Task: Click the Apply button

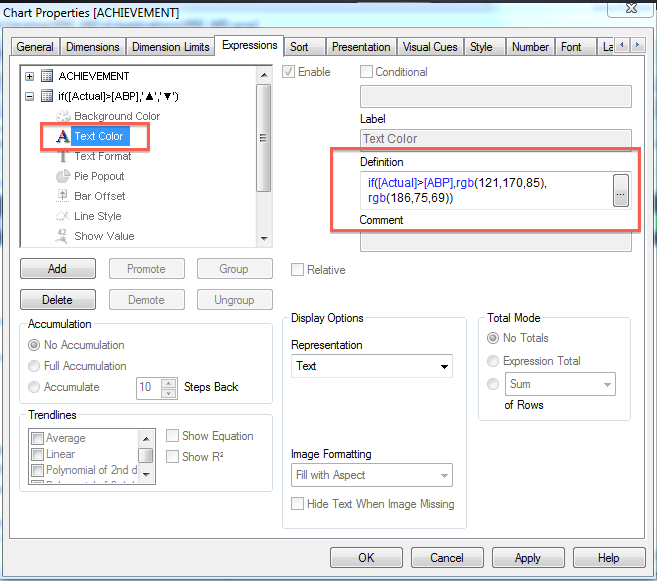Action: pyautogui.click(x=528, y=558)
